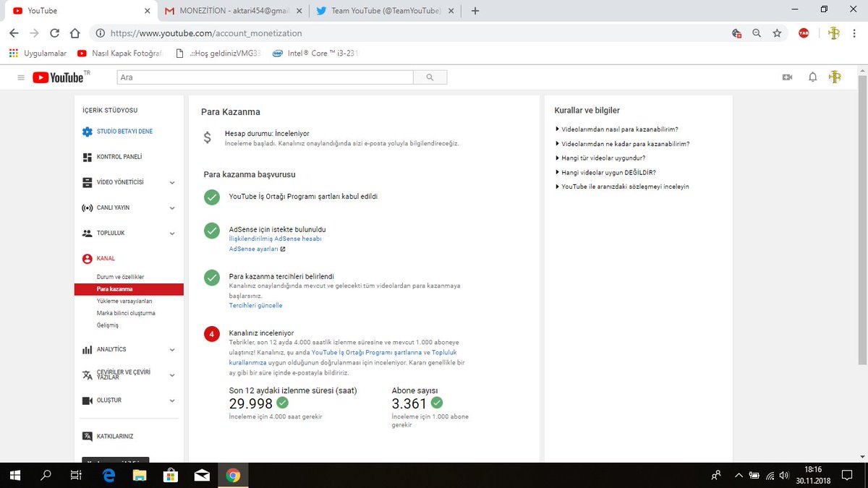Open YouTube İş Ortağı Programı şartlarına link
The height and width of the screenshot is (488, 868).
pos(367,352)
